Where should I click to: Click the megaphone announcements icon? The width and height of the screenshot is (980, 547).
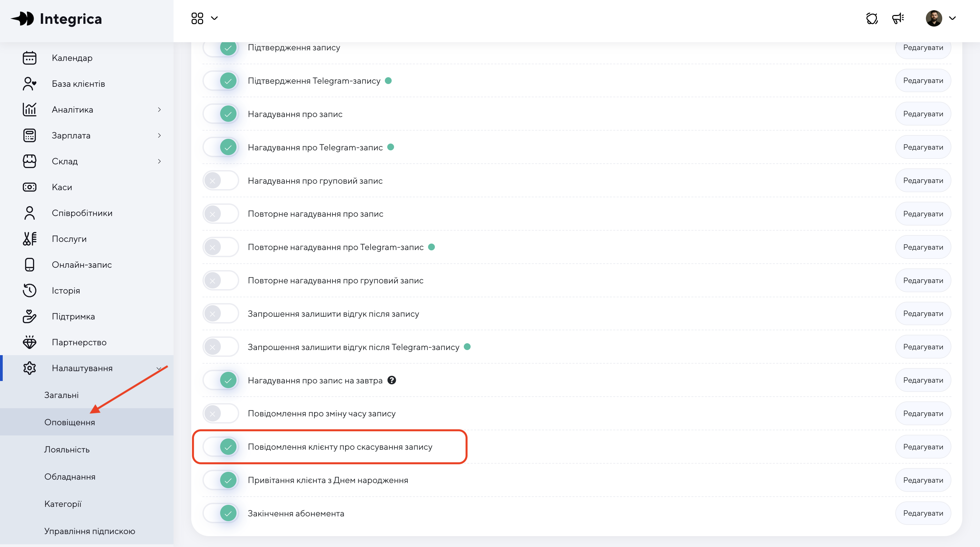(x=898, y=18)
